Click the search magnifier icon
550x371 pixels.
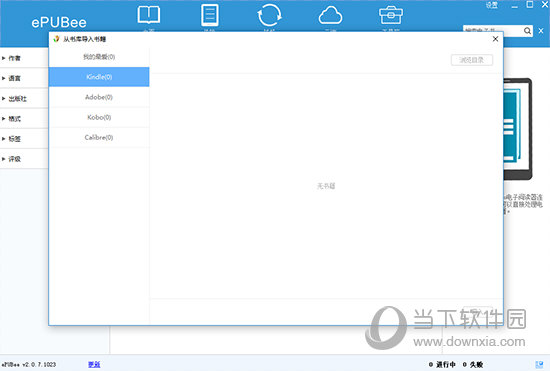tap(527, 31)
